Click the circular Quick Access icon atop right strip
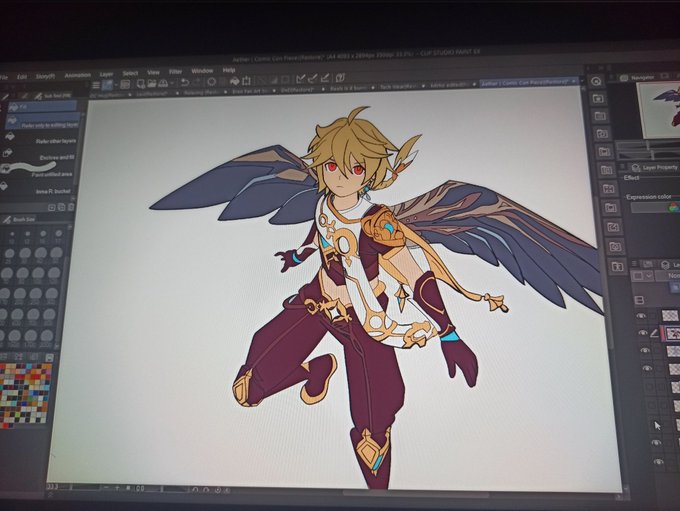The width and height of the screenshot is (680, 511). pos(596,81)
